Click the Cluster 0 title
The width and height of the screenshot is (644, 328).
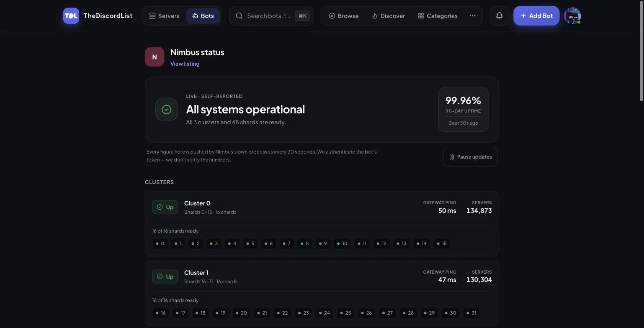tap(197, 203)
